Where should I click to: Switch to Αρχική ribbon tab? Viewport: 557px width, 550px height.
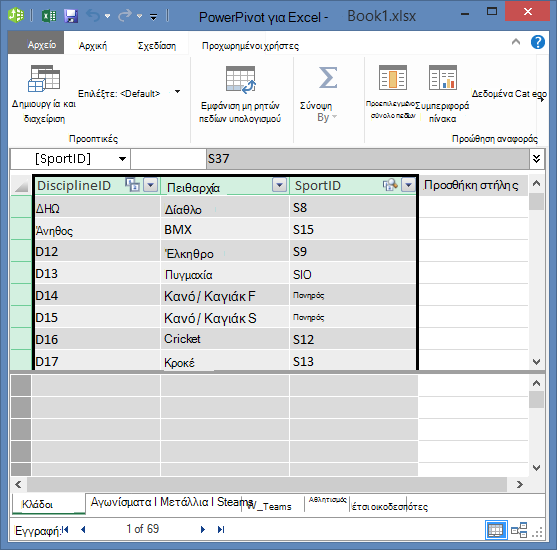pyautogui.click(x=93, y=45)
